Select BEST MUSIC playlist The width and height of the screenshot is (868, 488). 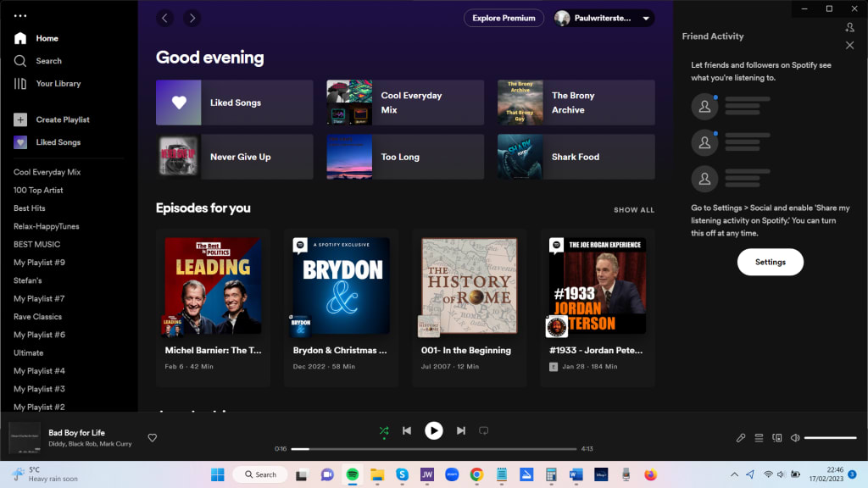[36, 244]
